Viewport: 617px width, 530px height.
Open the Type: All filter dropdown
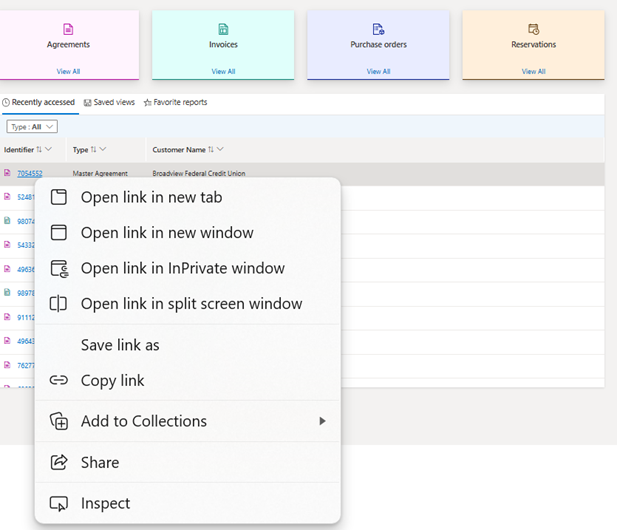point(32,127)
